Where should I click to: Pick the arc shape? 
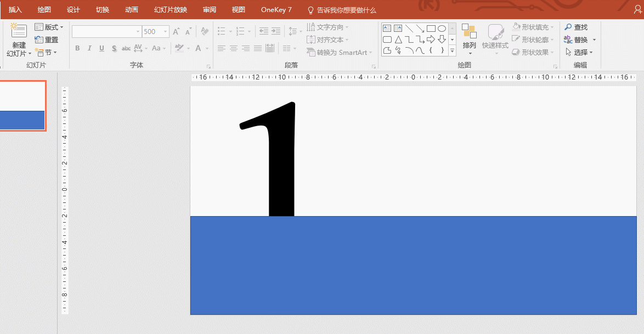pos(409,50)
